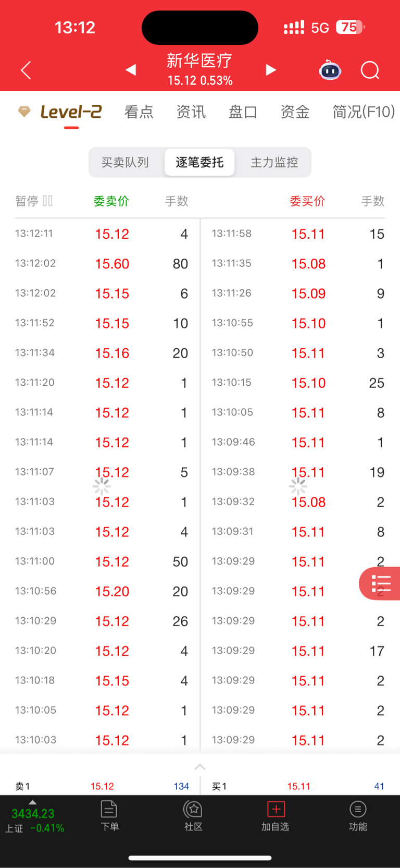400x868 pixels.
Task: Open the robot assistant icon
Action: click(x=330, y=70)
